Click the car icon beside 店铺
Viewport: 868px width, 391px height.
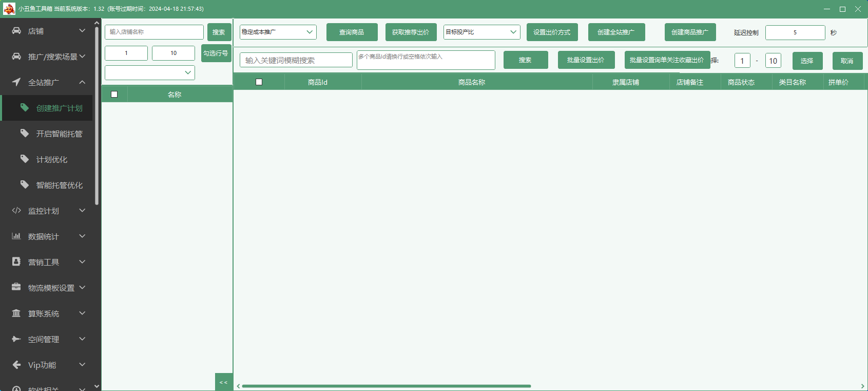16,31
